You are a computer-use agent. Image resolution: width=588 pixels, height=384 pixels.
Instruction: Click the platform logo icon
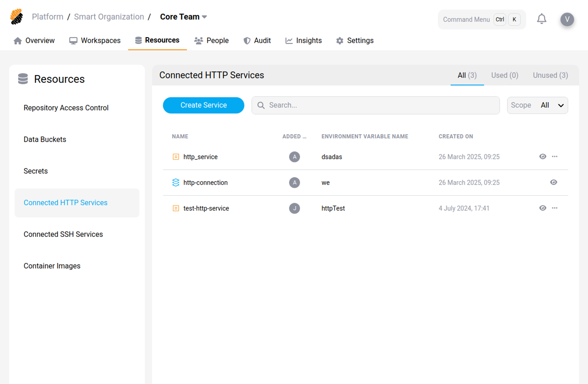16,17
